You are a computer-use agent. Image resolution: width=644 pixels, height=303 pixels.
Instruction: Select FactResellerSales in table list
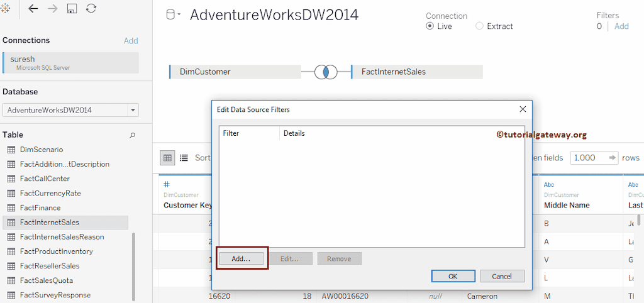tap(50, 266)
